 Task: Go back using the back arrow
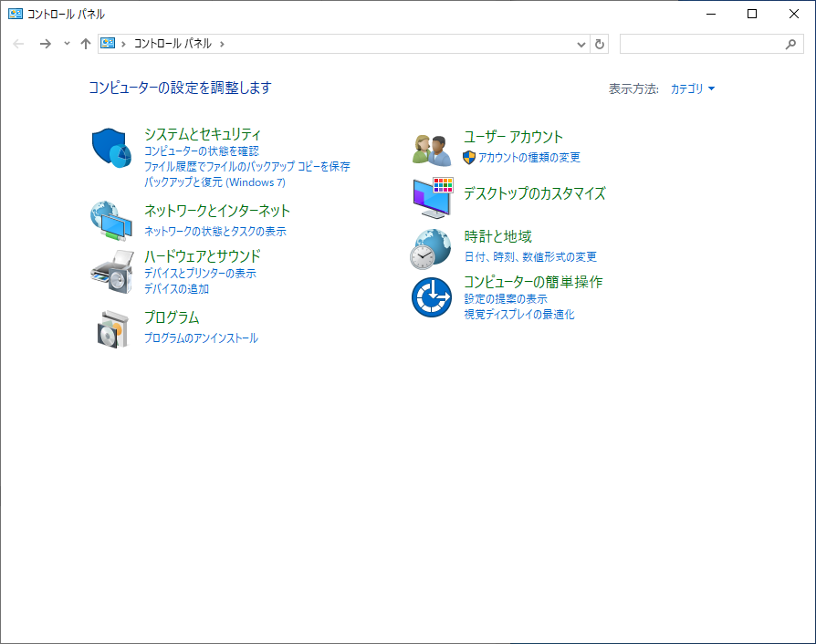[x=18, y=44]
